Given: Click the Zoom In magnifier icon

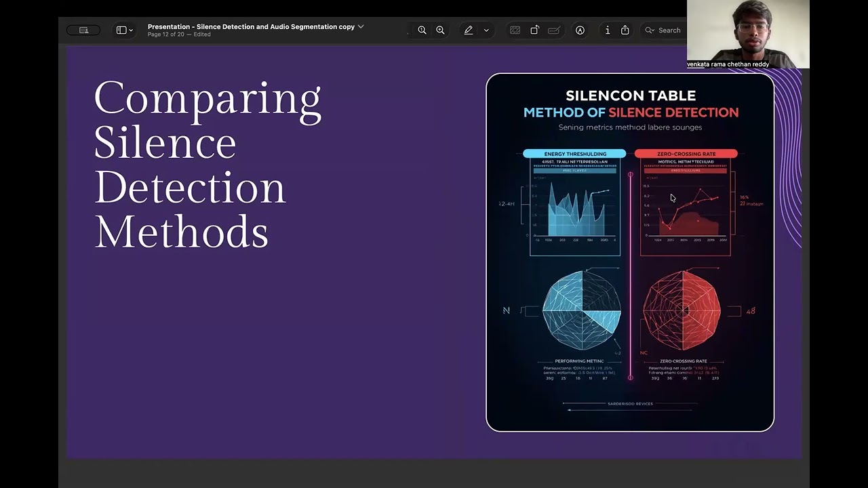Looking at the screenshot, I should click(440, 30).
